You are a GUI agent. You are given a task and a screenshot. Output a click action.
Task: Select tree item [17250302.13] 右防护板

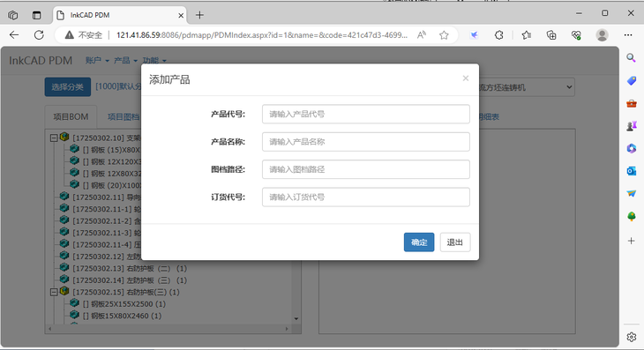[x=130, y=268]
